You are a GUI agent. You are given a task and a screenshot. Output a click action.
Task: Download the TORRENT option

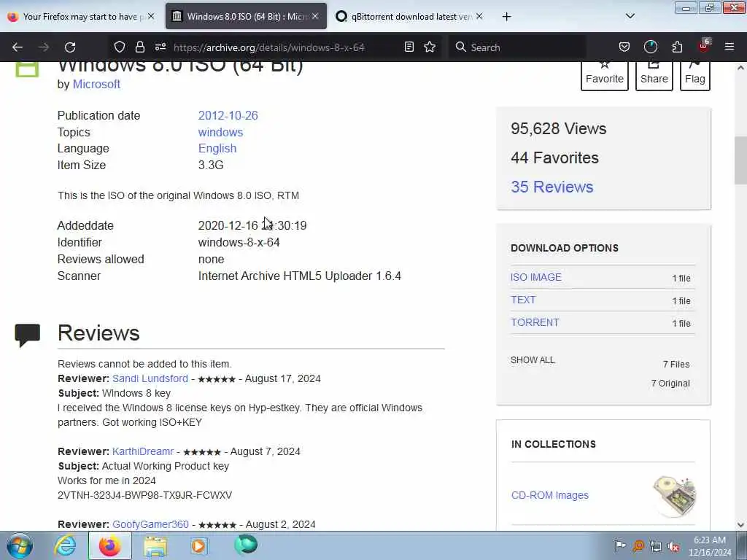coord(535,322)
